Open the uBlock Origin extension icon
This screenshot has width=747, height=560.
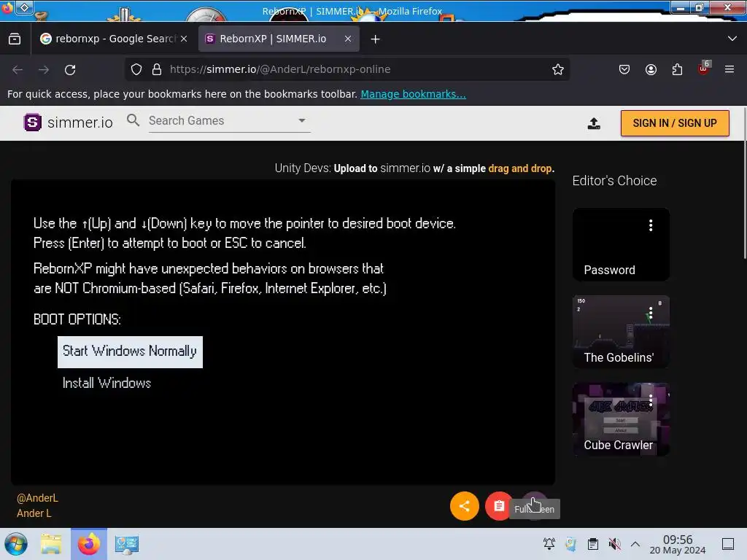(x=704, y=69)
